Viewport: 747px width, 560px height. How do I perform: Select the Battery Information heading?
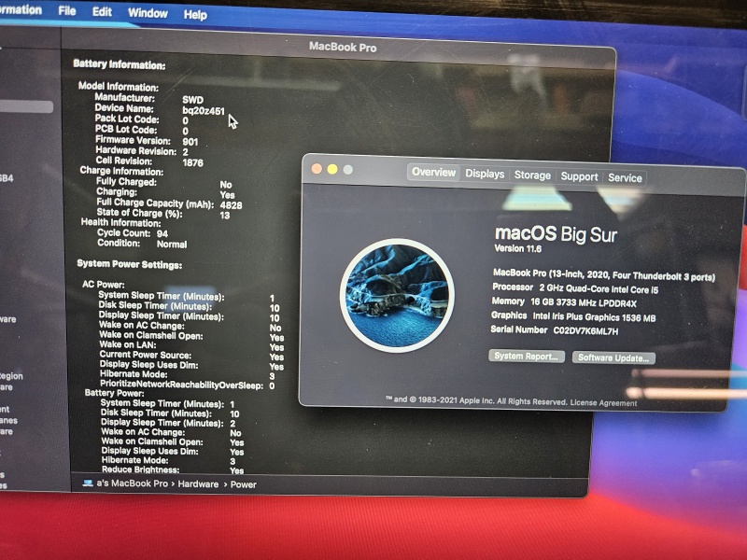pyautogui.click(x=120, y=64)
